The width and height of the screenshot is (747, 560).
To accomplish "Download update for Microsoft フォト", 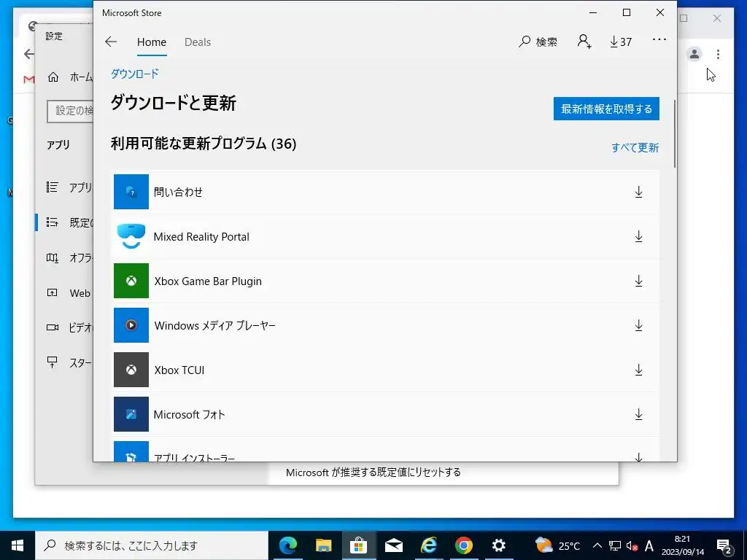I will (x=638, y=414).
